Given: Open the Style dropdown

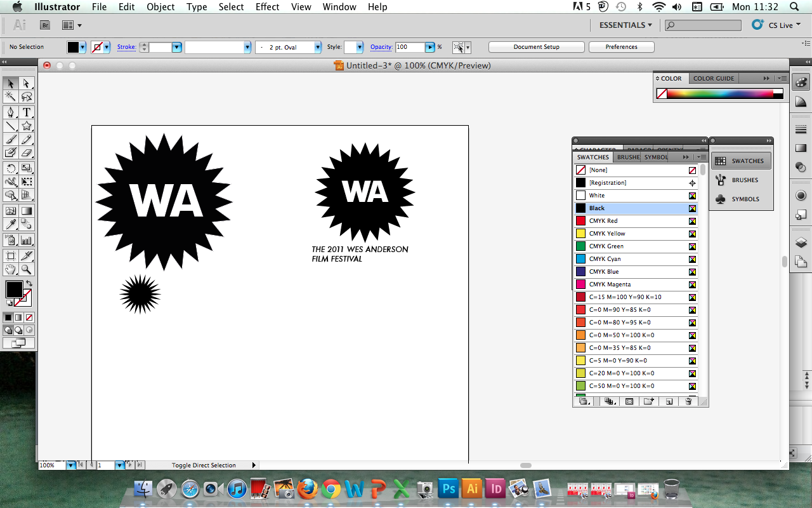Looking at the screenshot, I should pos(360,47).
